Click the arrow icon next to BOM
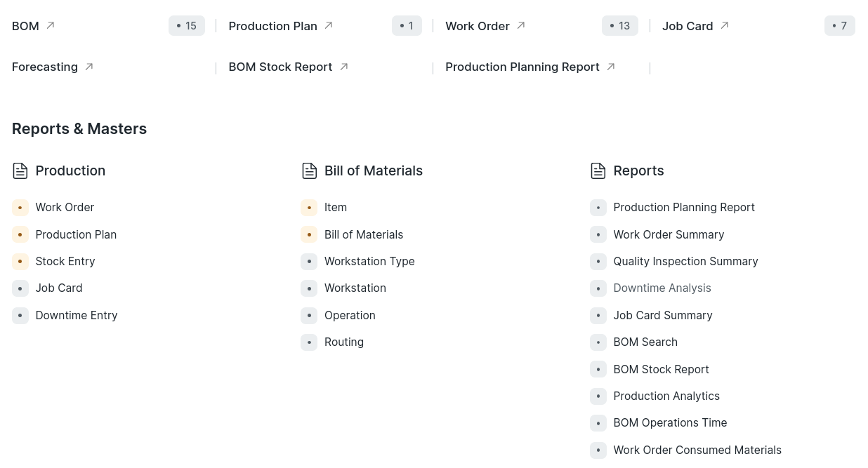Viewport: 868px width, 468px height. point(51,25)
